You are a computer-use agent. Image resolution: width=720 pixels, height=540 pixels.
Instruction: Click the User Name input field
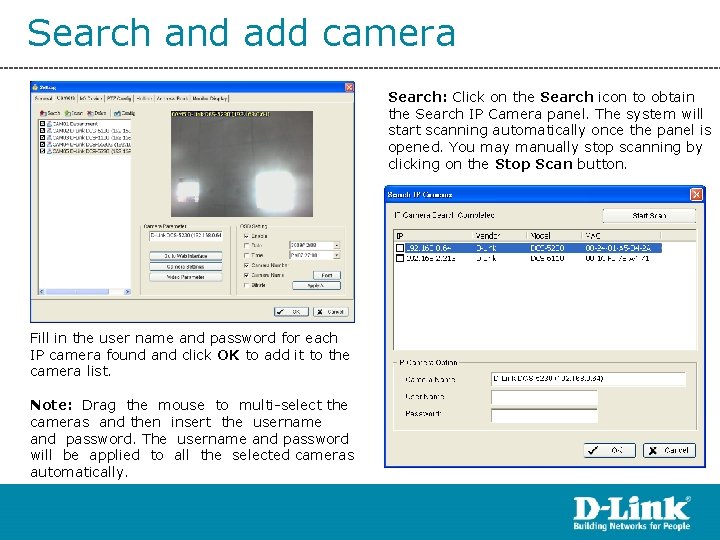click(x=544, y=397)
